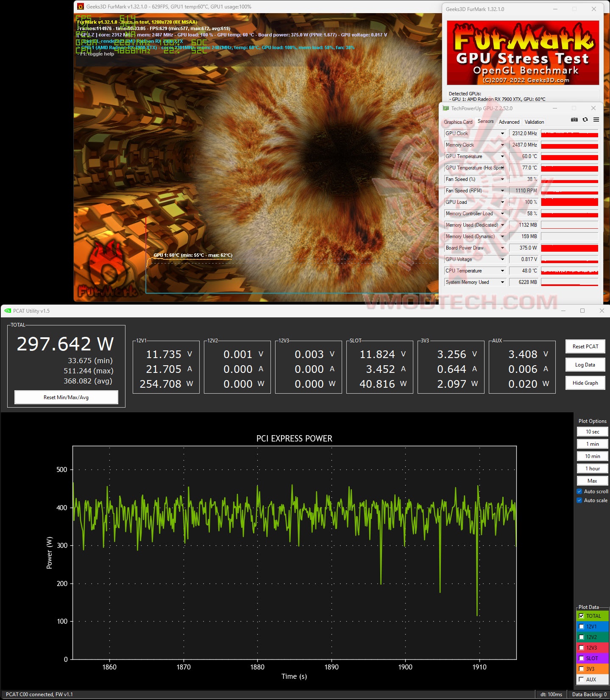Screen dimensions: 610x700
Task: Expand the GPU Temperature sensor dropdown
Action: [x=503, y=156]
